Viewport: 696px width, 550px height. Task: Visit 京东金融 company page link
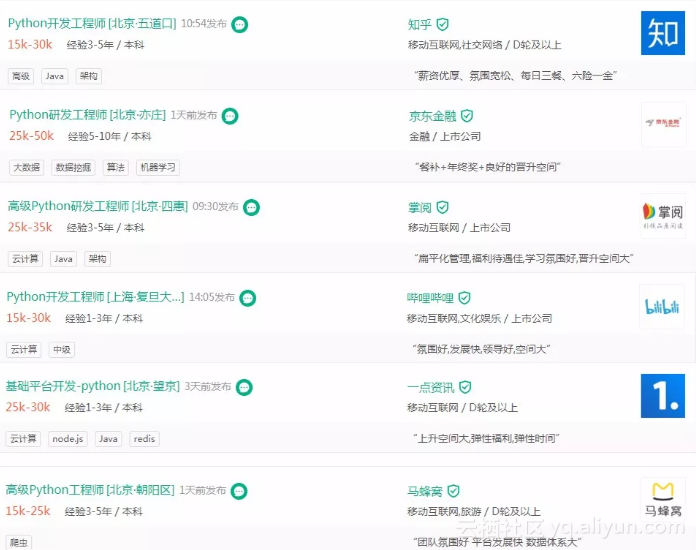(432, 116)
